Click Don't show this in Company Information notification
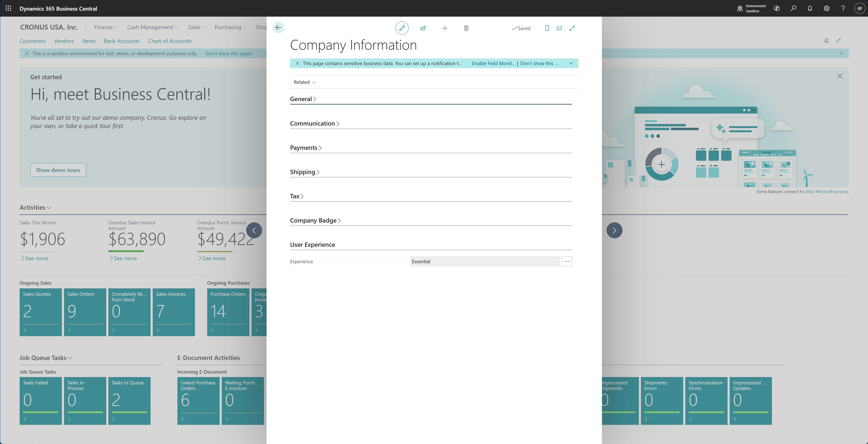 point(539,63)
